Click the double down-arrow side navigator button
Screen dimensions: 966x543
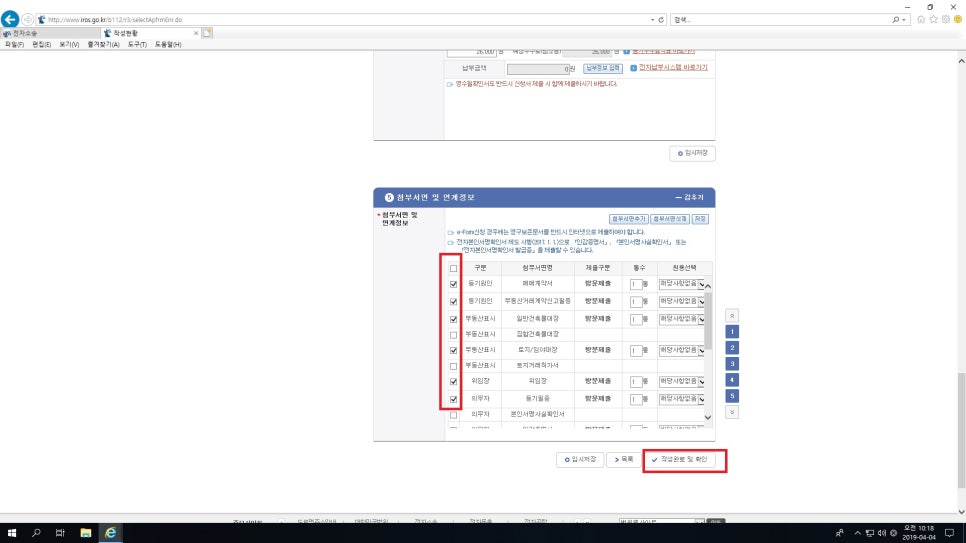(732, 412)
